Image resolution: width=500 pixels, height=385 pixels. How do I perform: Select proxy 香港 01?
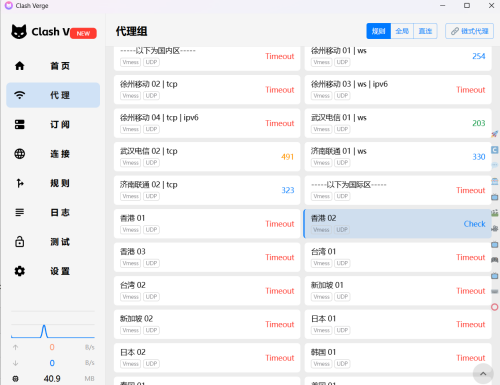(x=207, y=224)
